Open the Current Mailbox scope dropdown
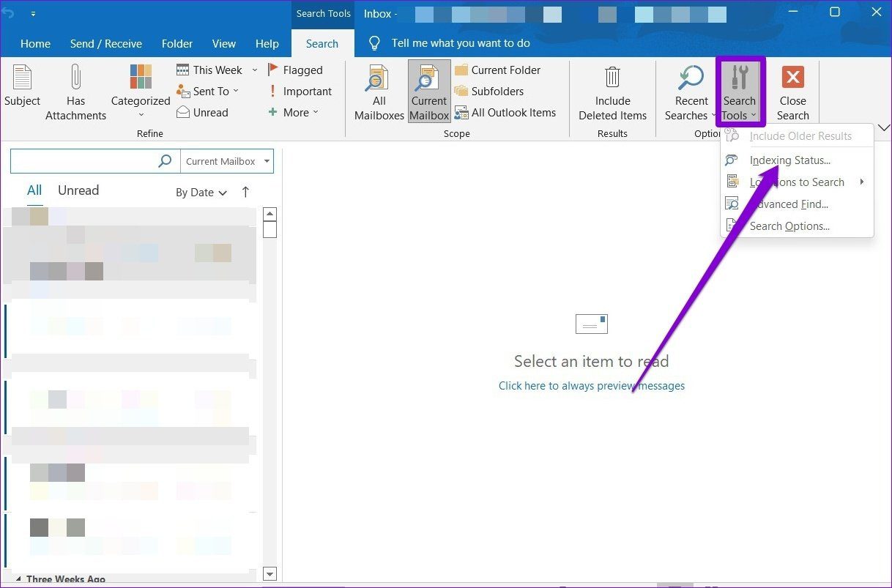892x588 pixels. 227,161
